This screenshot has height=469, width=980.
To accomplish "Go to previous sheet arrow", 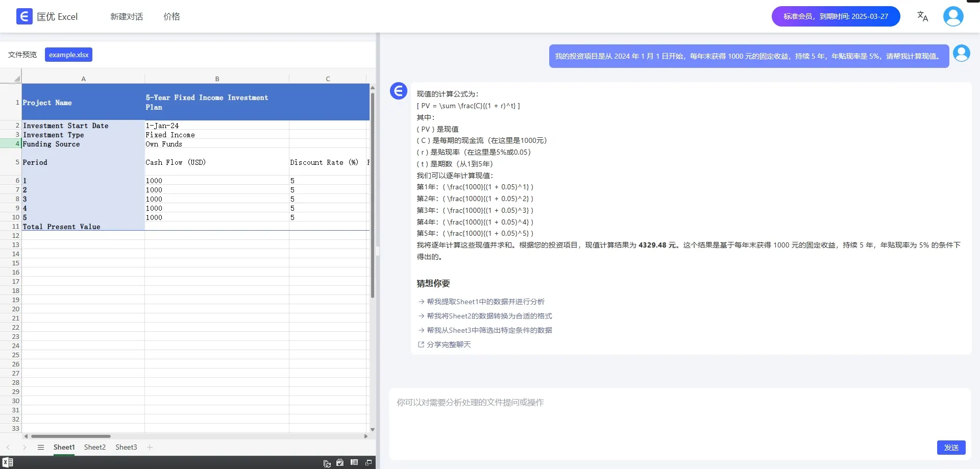I will [8, 447].
